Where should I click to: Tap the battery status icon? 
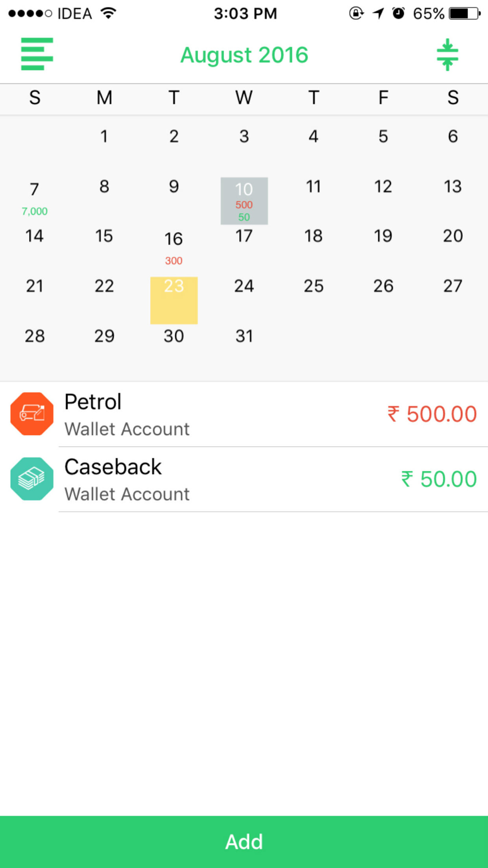pos(465,13)
